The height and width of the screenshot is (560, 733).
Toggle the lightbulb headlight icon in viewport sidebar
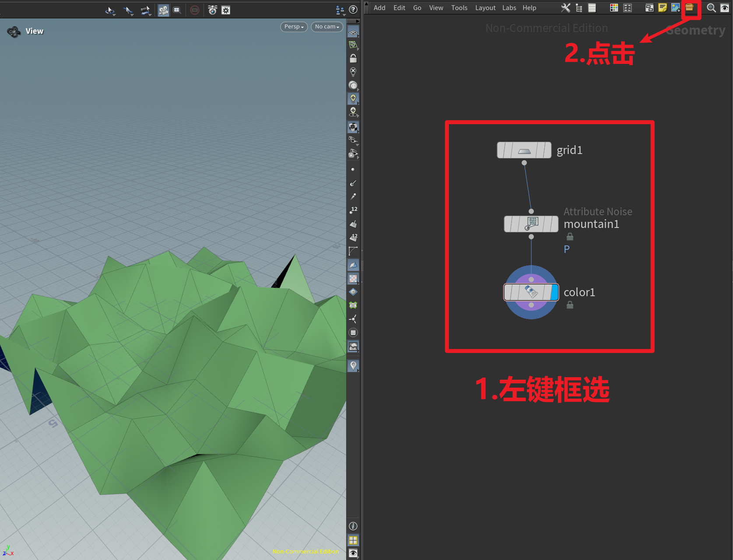point(353,98)
